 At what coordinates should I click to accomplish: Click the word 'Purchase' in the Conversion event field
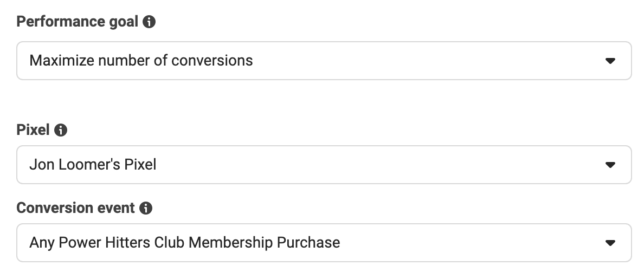click(x=308, y=243)
